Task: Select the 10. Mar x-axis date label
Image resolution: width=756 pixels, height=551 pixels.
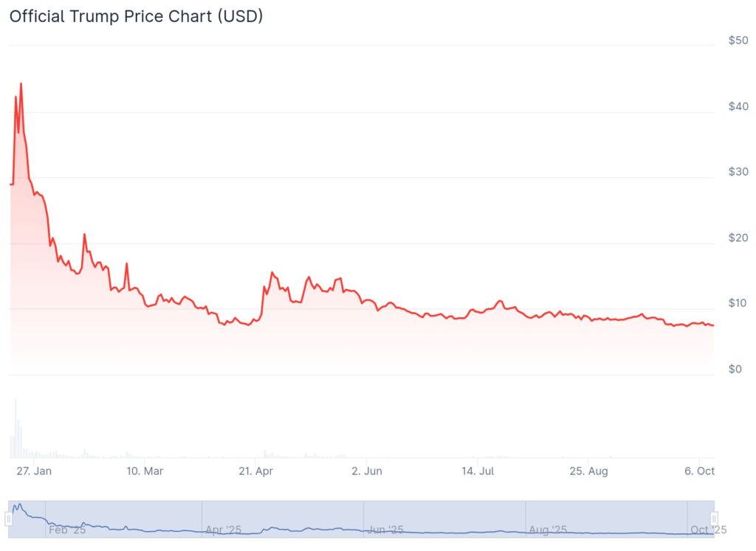Action: point(145,471)
